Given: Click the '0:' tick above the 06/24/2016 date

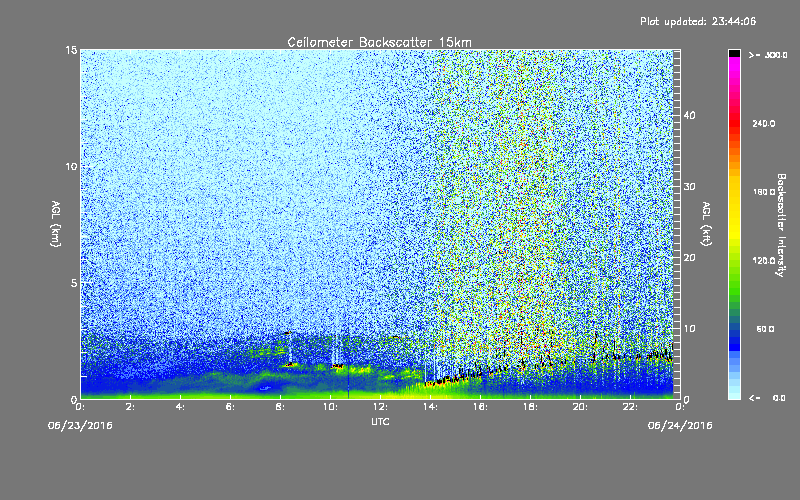Looking at the screenshot, I should tap(680, 407).
